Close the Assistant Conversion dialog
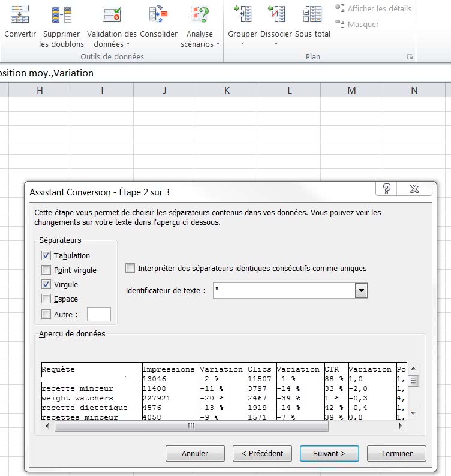Screen dimensions: 451x476 tap(414, 189)
